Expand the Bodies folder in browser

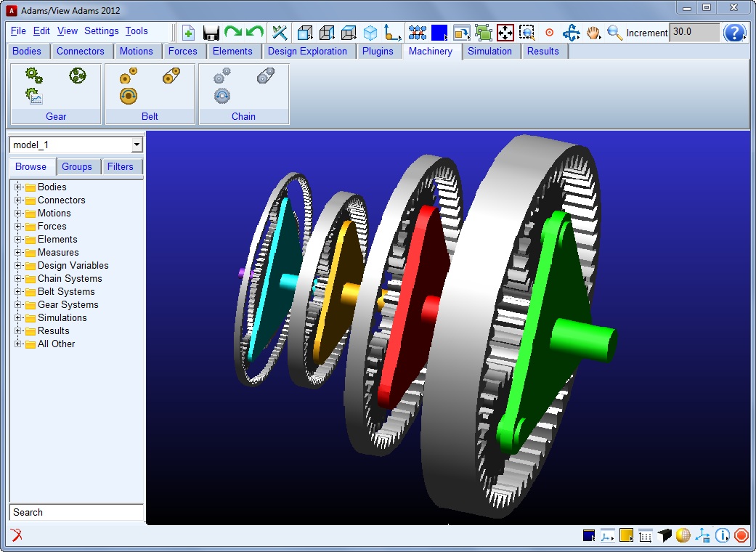point(18,187)
